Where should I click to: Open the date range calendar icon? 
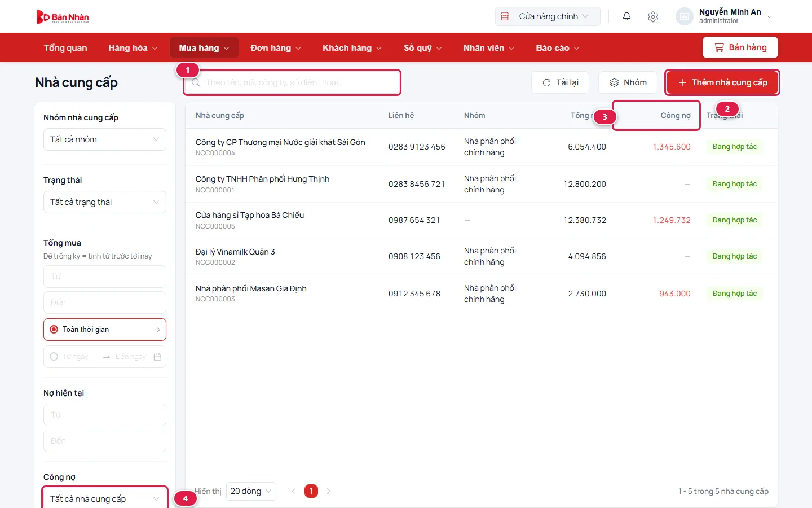pos(157,357)
